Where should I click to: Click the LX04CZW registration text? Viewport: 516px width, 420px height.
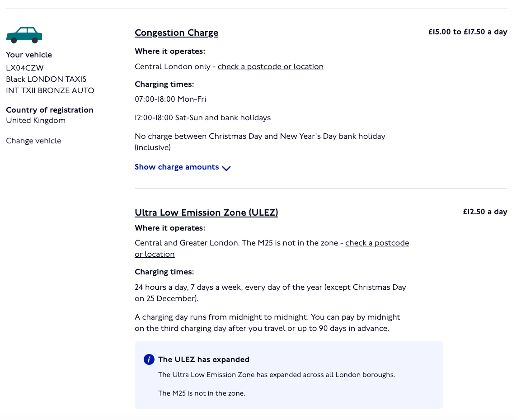(25, 68)
